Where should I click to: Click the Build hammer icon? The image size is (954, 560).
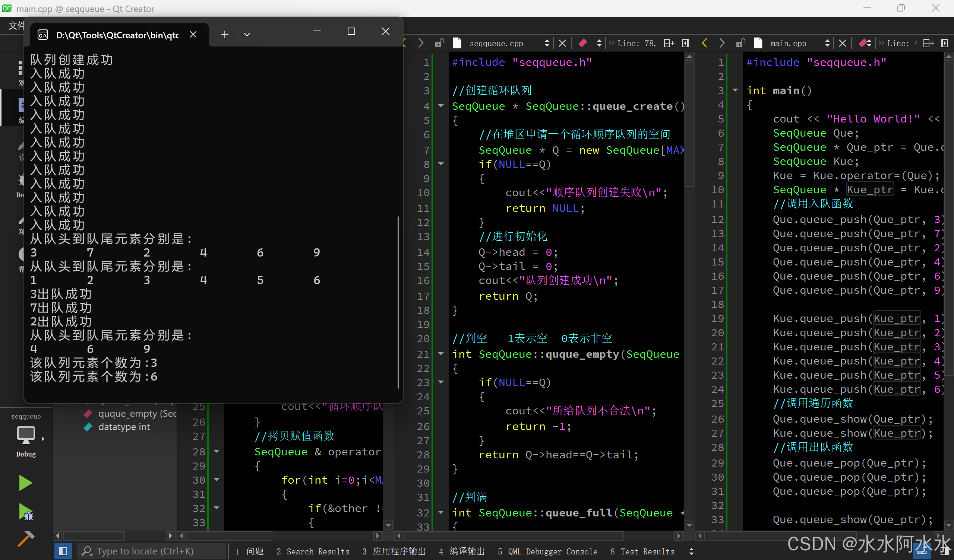click(x=26, y=539)
